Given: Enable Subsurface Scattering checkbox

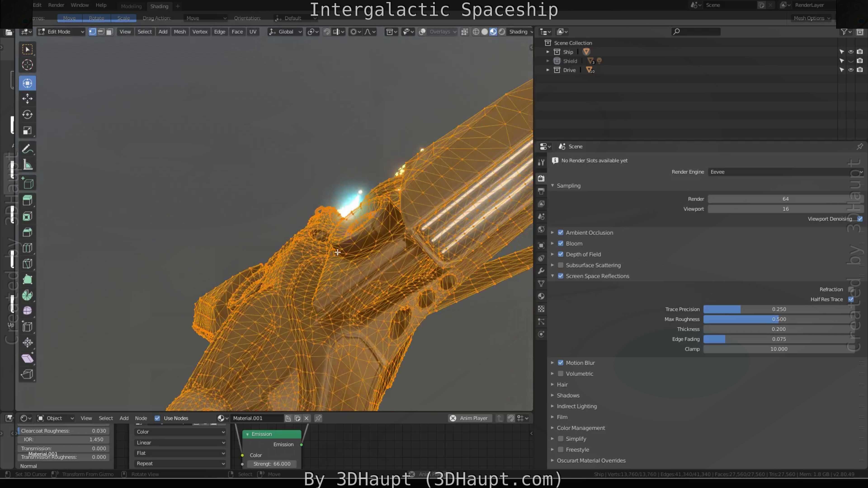Looking at the screenshot, I should tap(561, 265).
